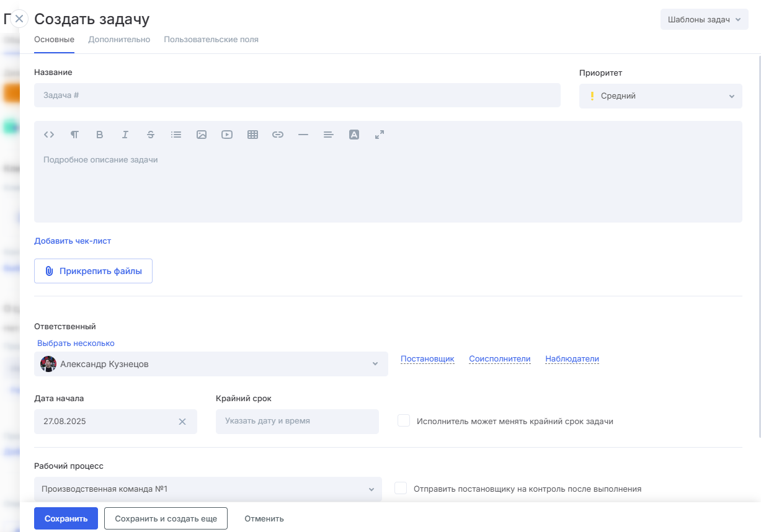Viewport: 761px width, 532px height.
Task: Open the Рабочий процесс workflow dropdown
Action: click(x=208, y=489)
